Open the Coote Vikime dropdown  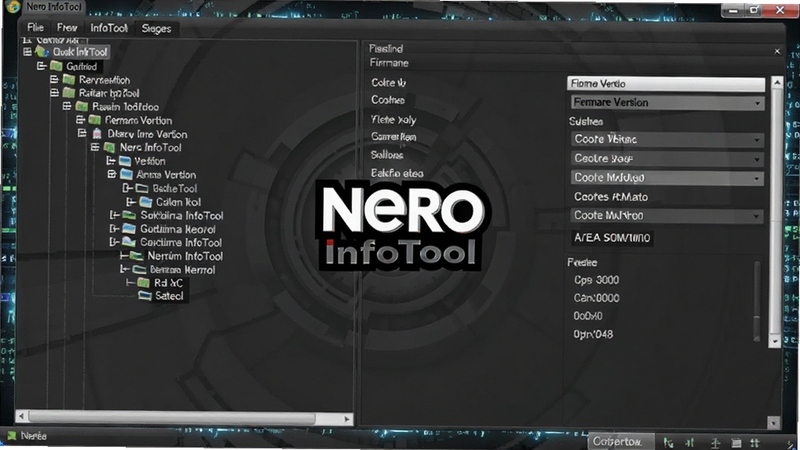point(666,139)
